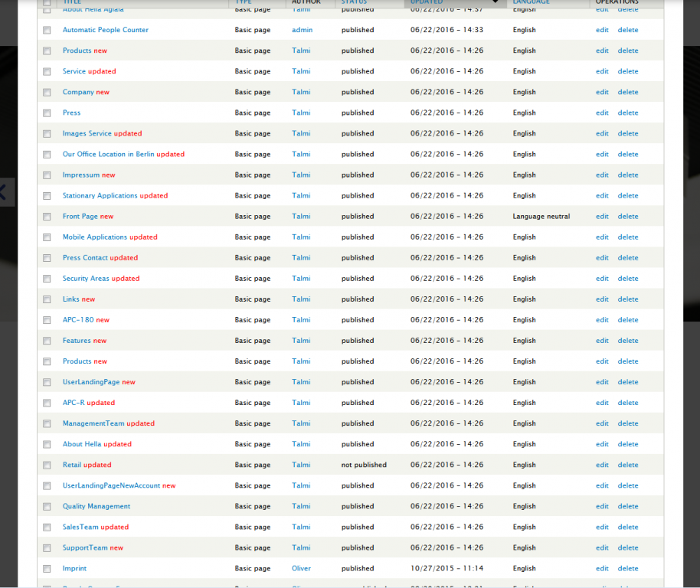View author admin's profile
700x588 pixels.
(x=302, y=31)
